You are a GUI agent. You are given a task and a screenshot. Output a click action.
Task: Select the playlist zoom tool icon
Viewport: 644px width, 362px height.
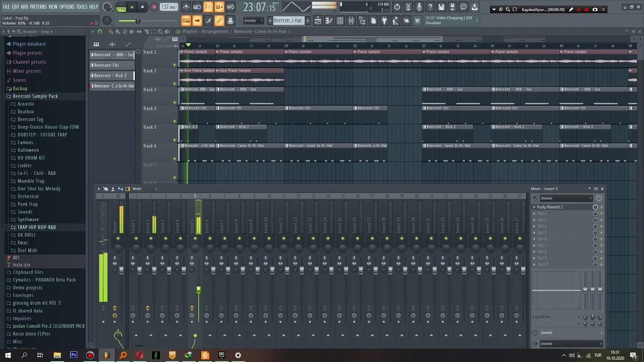click(x=160, y=32)
